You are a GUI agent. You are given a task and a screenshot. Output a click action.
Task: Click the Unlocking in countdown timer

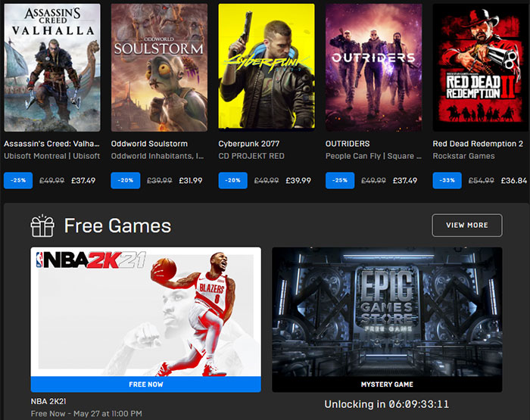point(387,404)
